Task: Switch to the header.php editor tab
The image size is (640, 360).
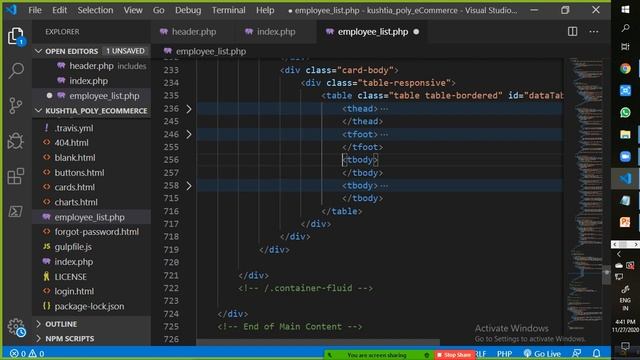Action: tap(193, 32)
